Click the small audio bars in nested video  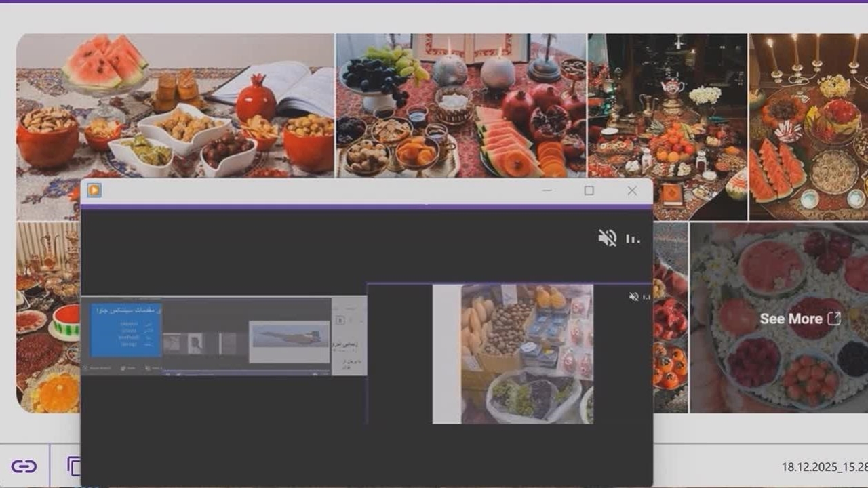click(x=646, y=297)
